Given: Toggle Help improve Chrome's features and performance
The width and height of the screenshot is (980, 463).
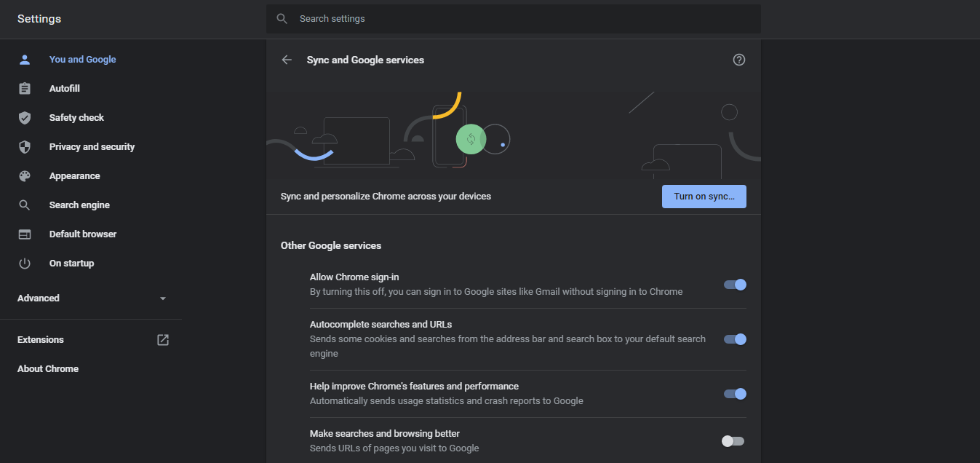Looking at the screenshot, I should [x=735, y=394].
